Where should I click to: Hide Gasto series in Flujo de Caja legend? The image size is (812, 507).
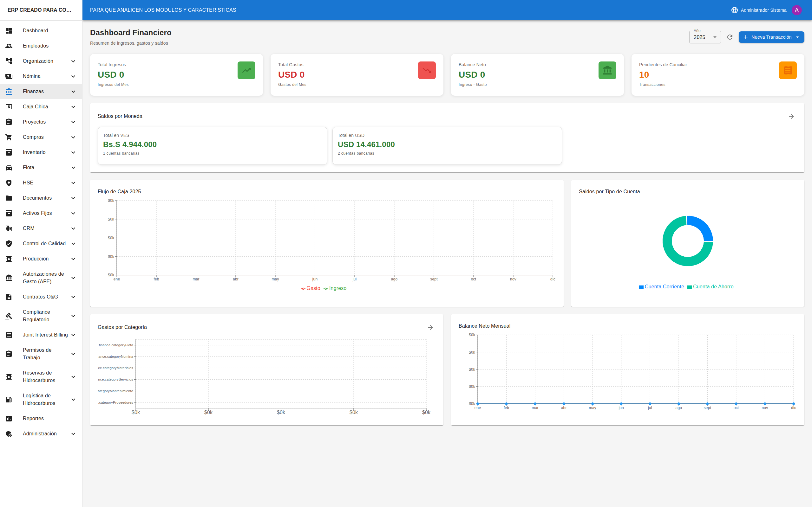[x=311, y=288]
